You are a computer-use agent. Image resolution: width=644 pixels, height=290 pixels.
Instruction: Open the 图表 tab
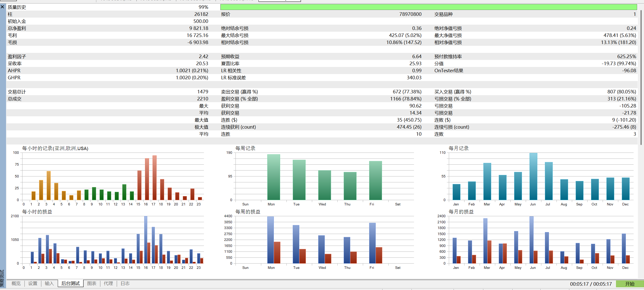pos(92,283)
